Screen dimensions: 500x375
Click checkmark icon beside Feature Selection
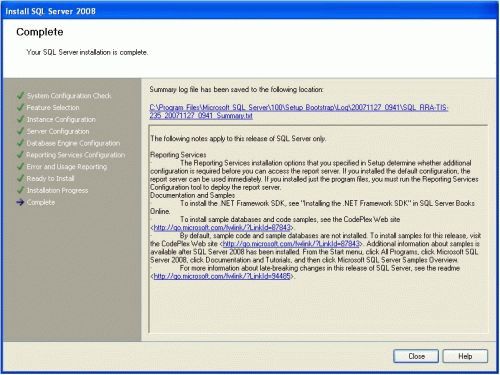(20, 107)
